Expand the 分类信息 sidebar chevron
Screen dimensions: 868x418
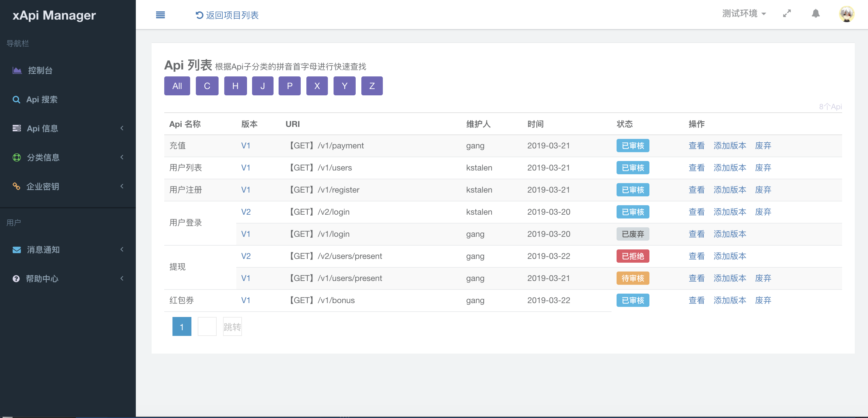pyautogui.click(x=122, y=157)
